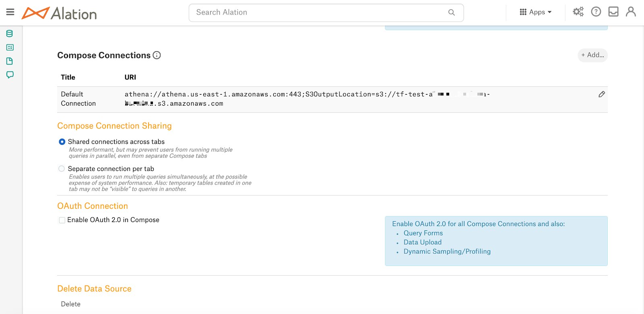This screenshot has height=314, width=644.
Task: Open the articles document sidebar icon
Action: [10, 61]
